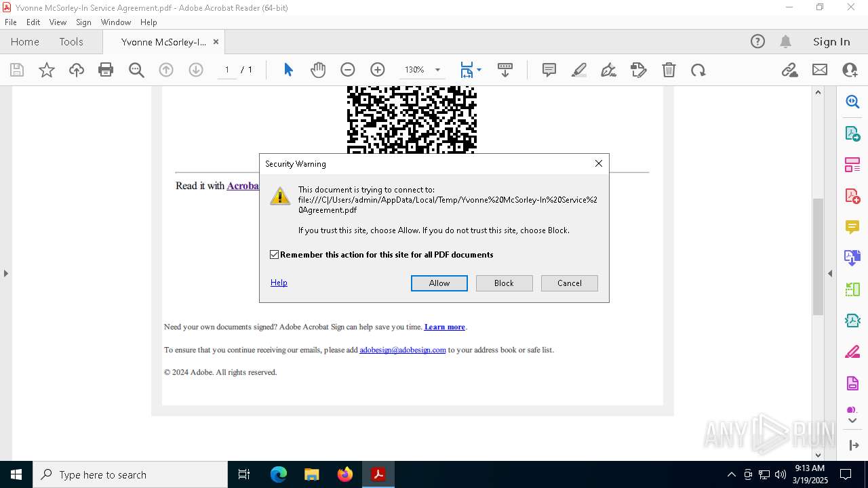Print the document using printer icon
This screenshot has width=868, height=488.
[x=106, y=70]
